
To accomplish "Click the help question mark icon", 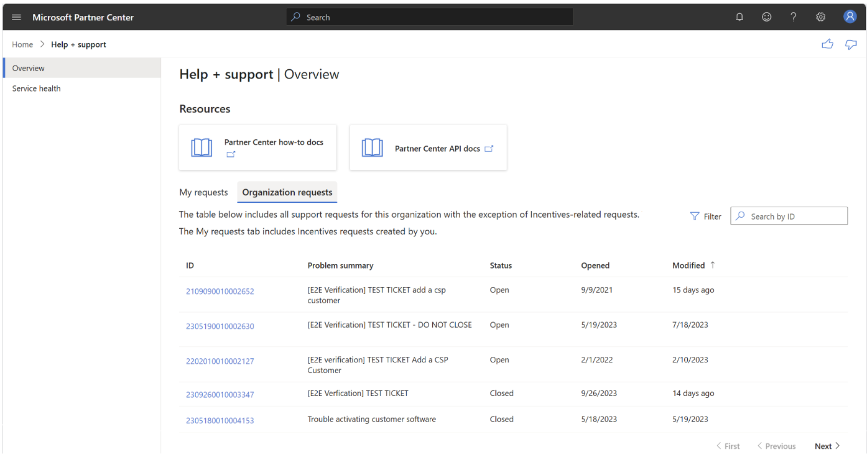I will click(x=793, y=16).
